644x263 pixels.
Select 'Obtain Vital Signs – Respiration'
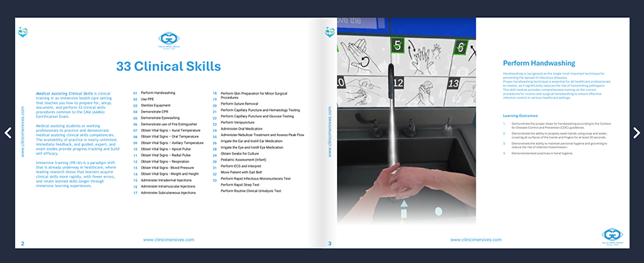(165, 161)
